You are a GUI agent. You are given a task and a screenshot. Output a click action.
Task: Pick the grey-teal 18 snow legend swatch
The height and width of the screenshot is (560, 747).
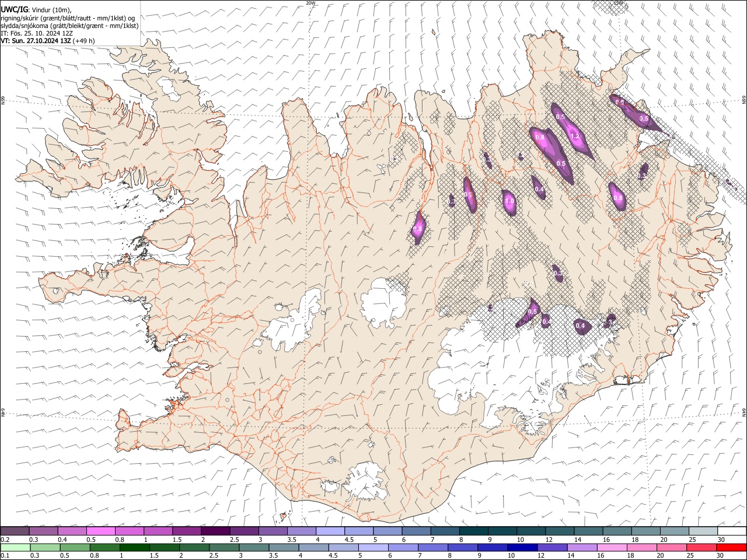[x=645, y=531]
